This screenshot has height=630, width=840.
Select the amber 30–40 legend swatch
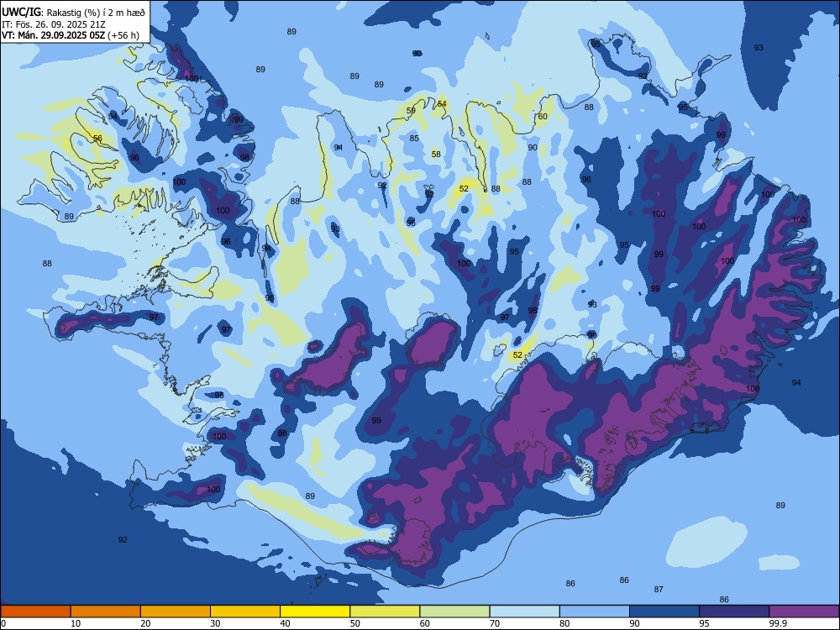coord(245,612)
